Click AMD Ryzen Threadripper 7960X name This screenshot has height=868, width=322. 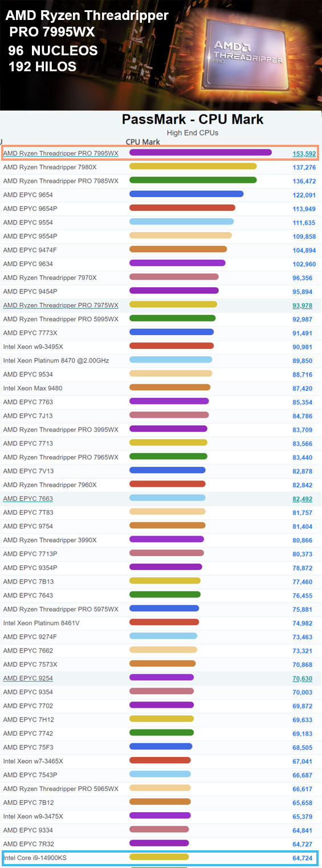[x=50, y=485]
